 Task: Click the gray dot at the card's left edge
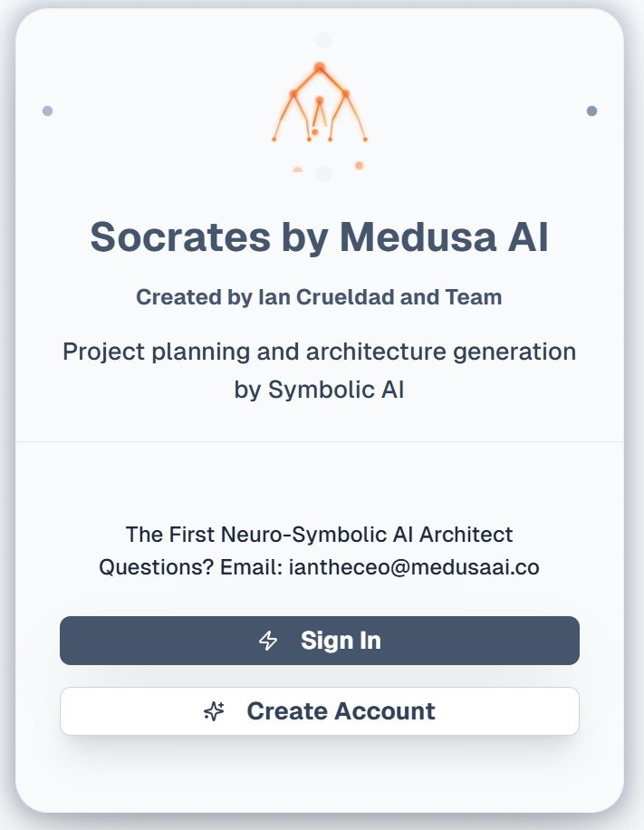48,111
